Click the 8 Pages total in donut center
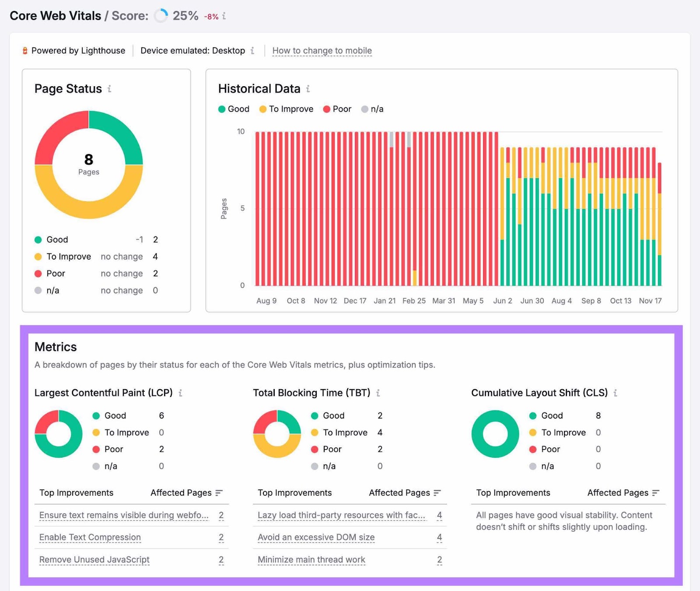 point(89,164)
